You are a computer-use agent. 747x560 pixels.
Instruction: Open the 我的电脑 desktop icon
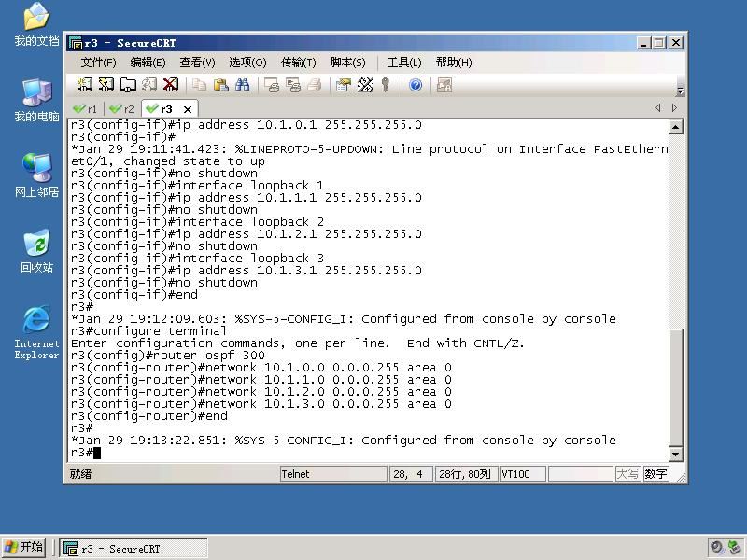36,100
